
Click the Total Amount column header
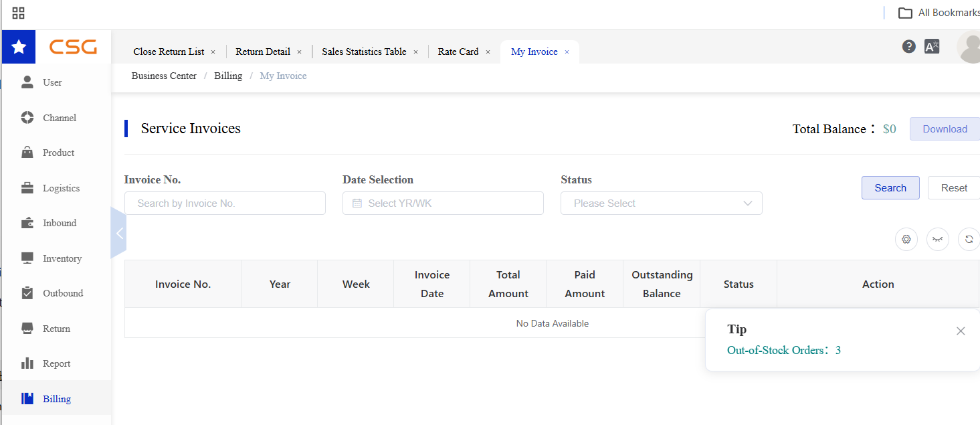coord(508,284)
